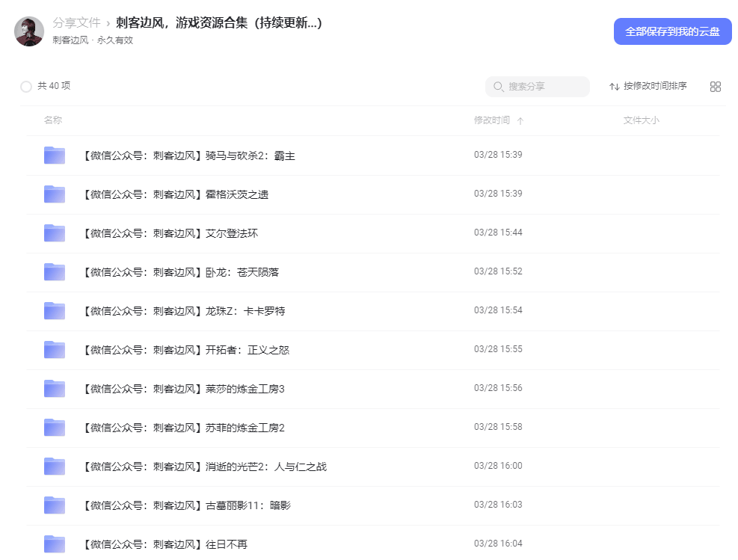Click folder icon for 古墓丽影11：暗影
The width and height of the screenshot is (738, 560).
coord(55,505)
